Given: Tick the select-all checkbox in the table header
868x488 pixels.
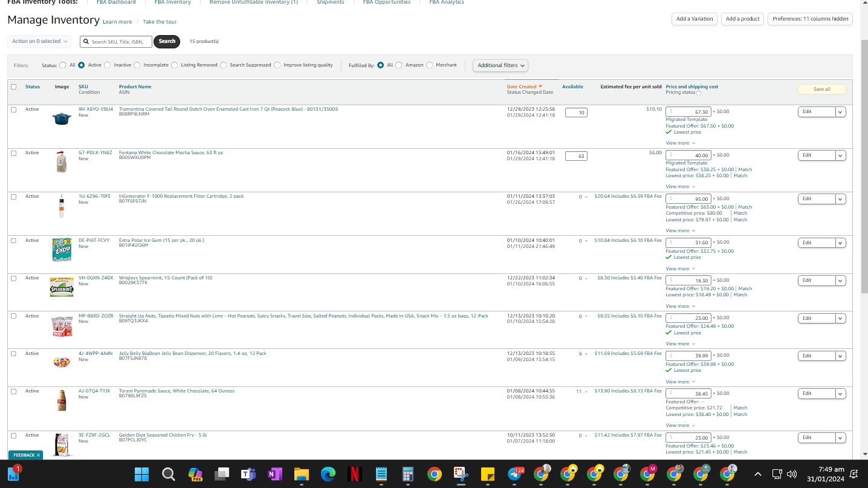Looking at the screenshot, I should tap(14, 86).
